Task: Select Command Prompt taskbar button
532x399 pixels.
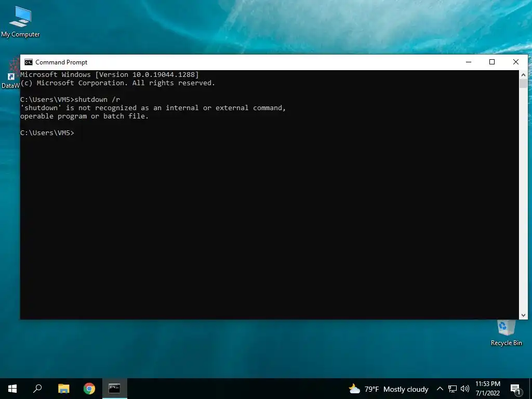Action: point(115,389)
